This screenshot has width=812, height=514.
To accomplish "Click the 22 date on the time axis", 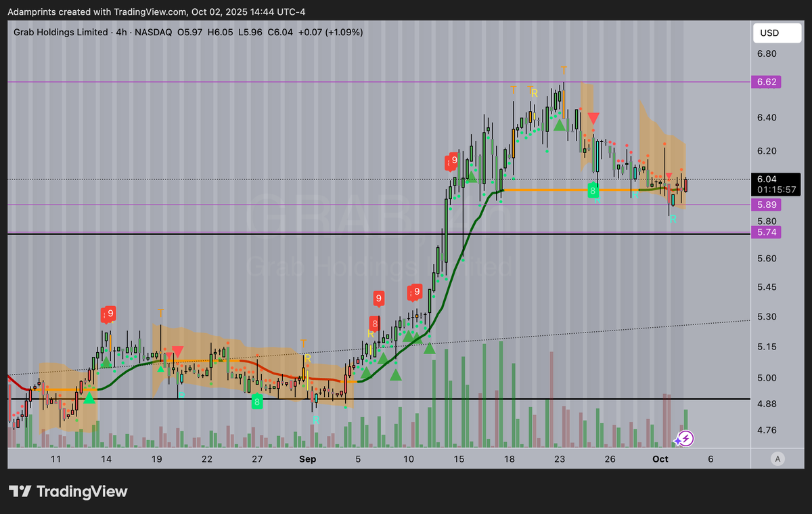I will tap(207, 459).
